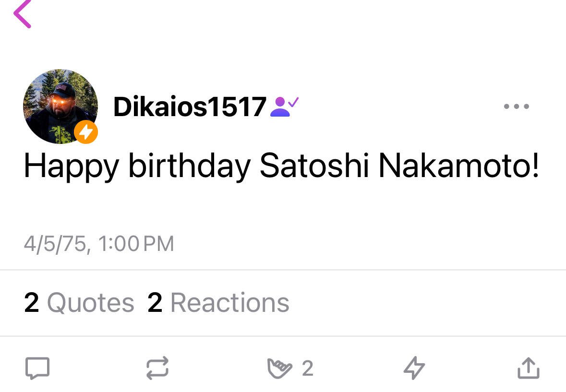
Task: Open the three-dots post options menu
Action: (516, 107)
